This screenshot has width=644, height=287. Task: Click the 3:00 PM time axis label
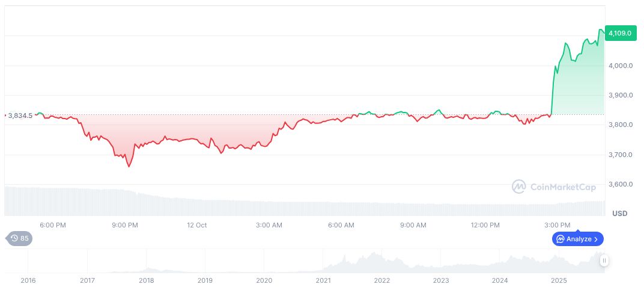pos(557,225)
